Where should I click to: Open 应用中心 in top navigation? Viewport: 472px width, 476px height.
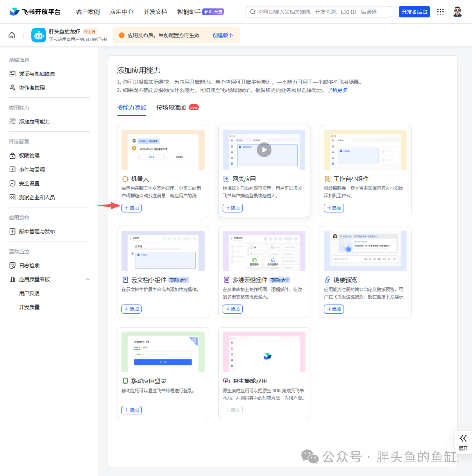(121, 12)
